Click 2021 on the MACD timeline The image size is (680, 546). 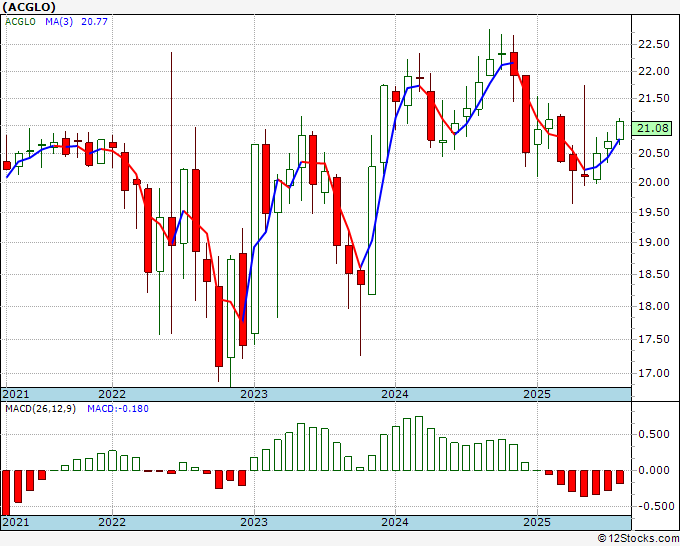point(16,522)
